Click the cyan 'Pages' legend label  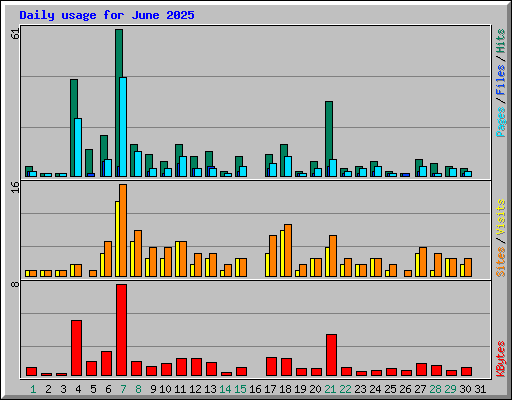(x=500, y=122)
